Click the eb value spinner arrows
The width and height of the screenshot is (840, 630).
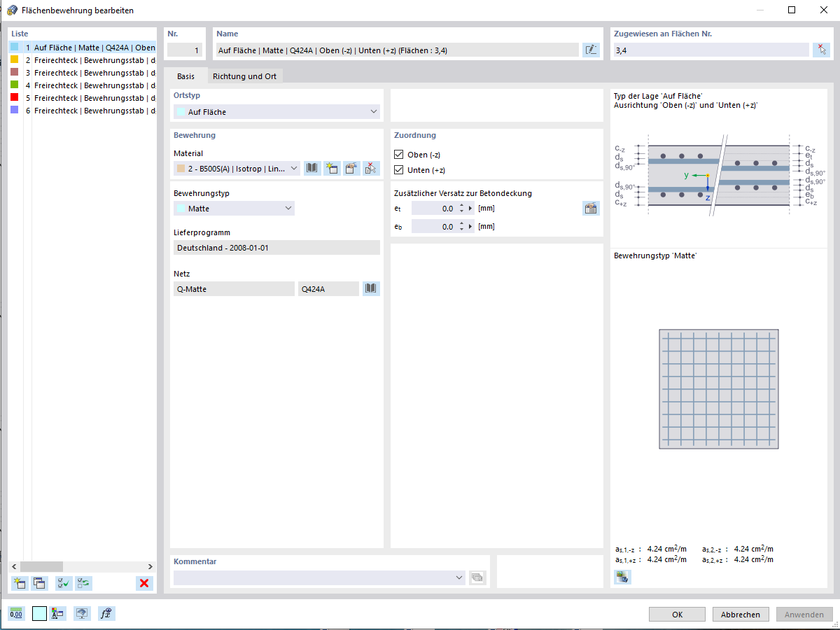[x=461, y=227]
